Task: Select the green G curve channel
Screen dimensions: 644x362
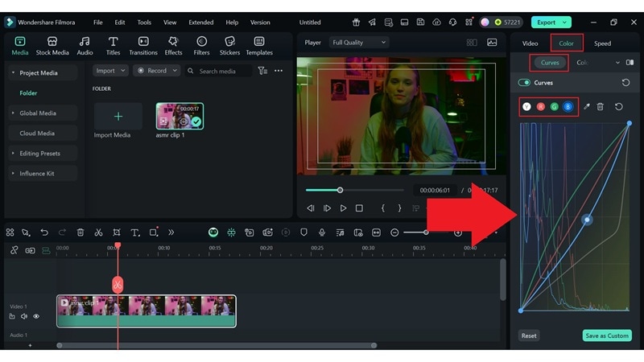Action: (554, 107)
